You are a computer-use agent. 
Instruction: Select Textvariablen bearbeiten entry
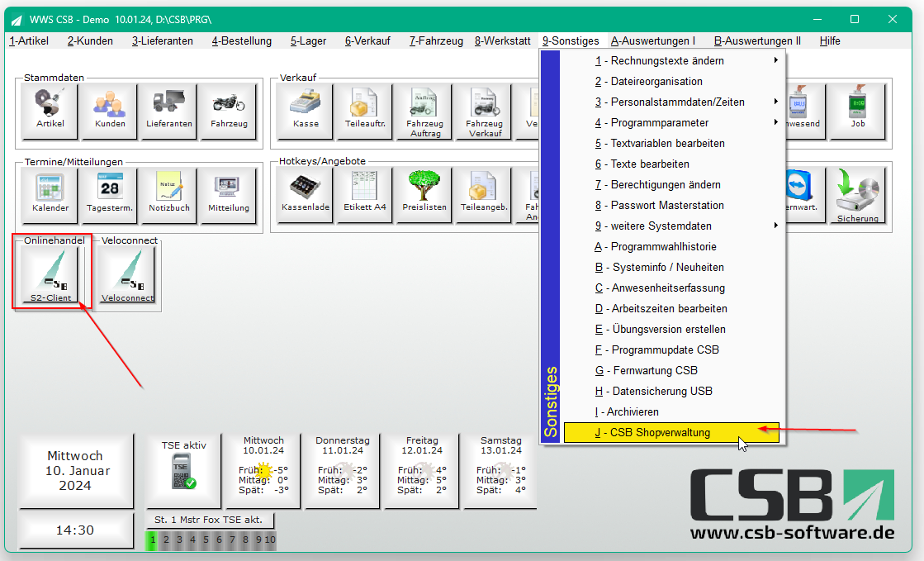(672, 143)
